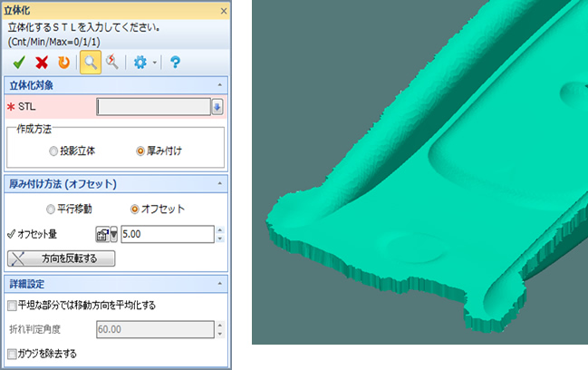Collapse the 詳細設定 section
Image resolution: width=588 pixels, height=370 pixels.
click(220, 284)
